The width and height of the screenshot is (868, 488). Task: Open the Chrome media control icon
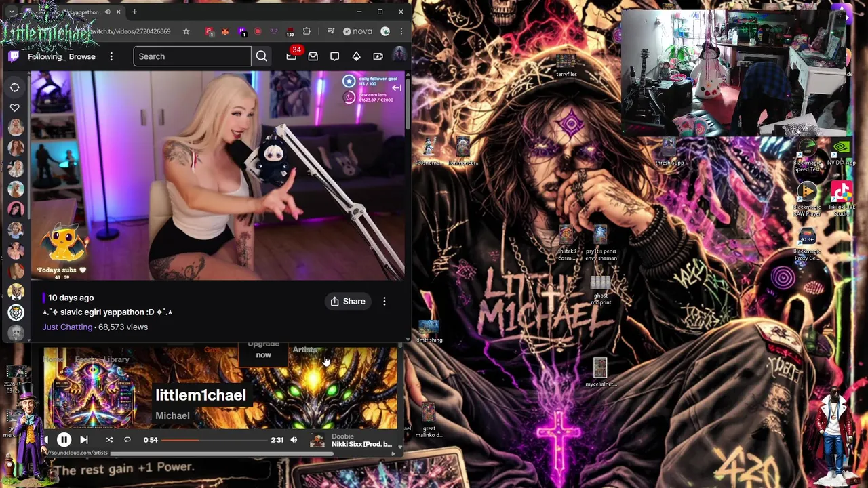click(x=330, y=31)
